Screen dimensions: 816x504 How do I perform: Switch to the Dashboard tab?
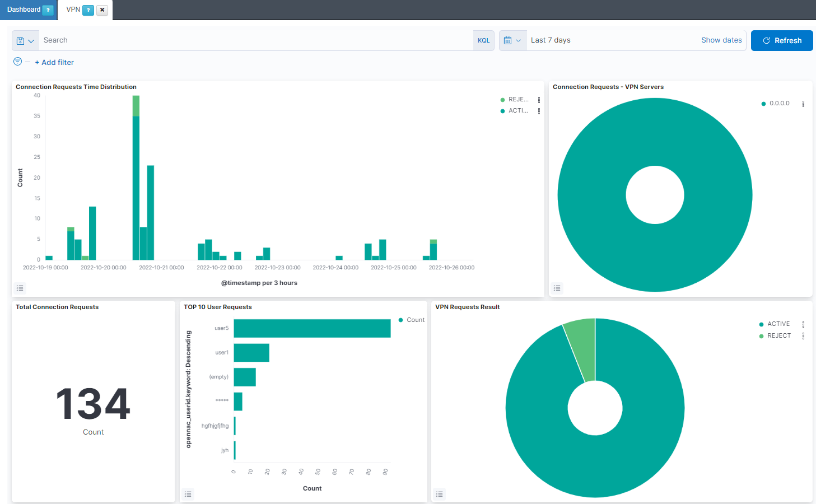pyautogui.click(x=24, y=10)
